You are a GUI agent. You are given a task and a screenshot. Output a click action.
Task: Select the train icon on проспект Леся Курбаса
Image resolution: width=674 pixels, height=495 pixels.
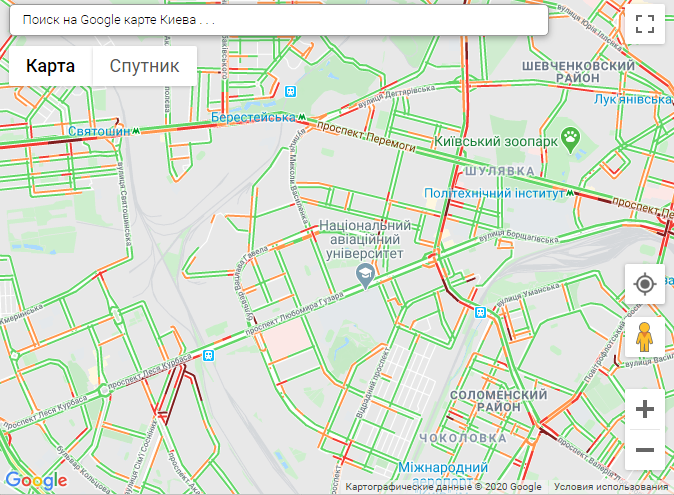point(208,355)
